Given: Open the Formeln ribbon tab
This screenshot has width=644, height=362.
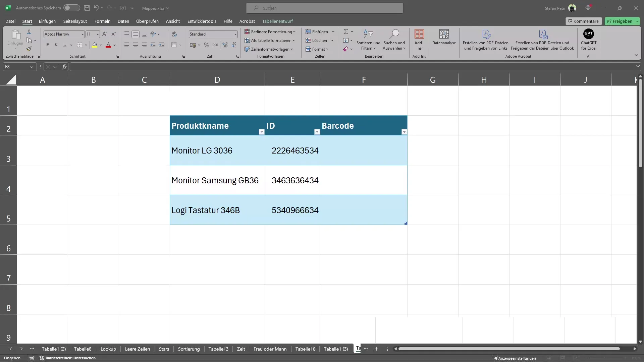Looking at the screenshot, I should (102, 21).
